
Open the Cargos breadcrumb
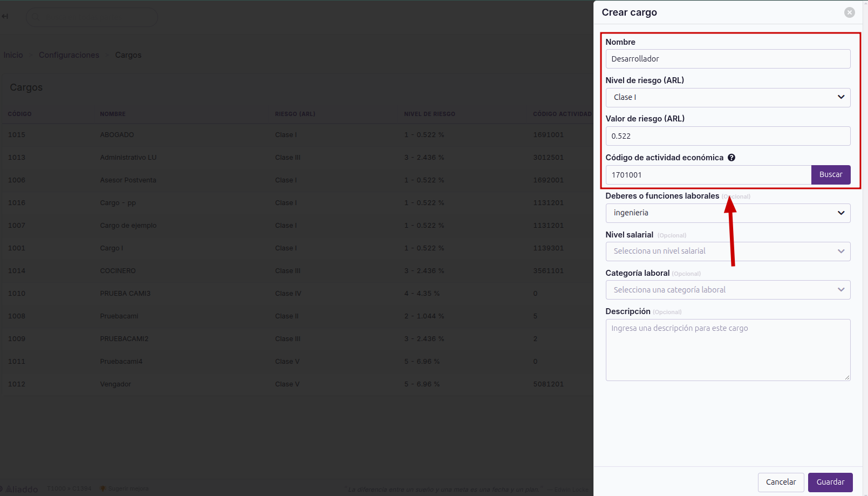[128, 55]
